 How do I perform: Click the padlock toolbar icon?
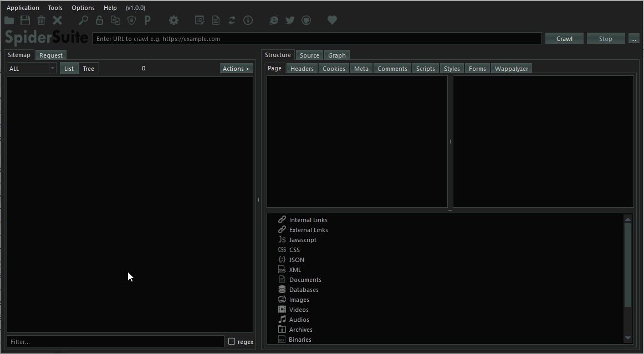[99, 20]
